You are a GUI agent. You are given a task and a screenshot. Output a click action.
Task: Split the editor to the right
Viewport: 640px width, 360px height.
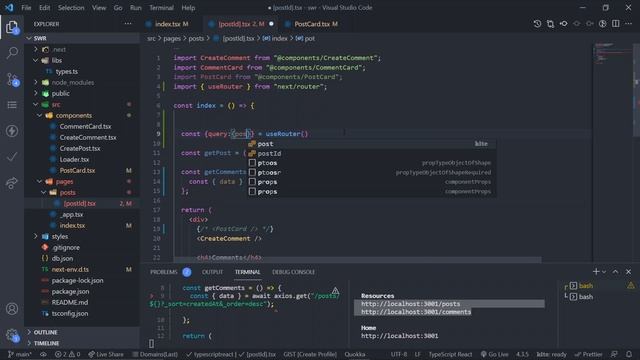pyautogui.click(x=616, y=24)
